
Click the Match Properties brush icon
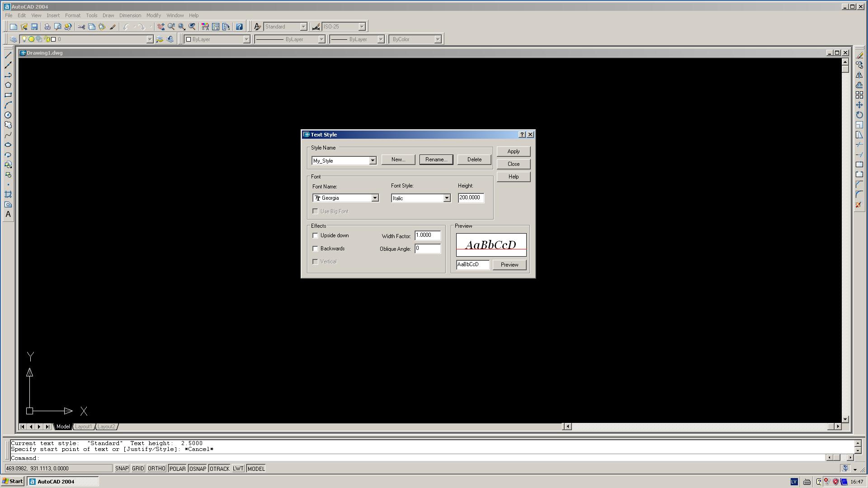point(113,27)
